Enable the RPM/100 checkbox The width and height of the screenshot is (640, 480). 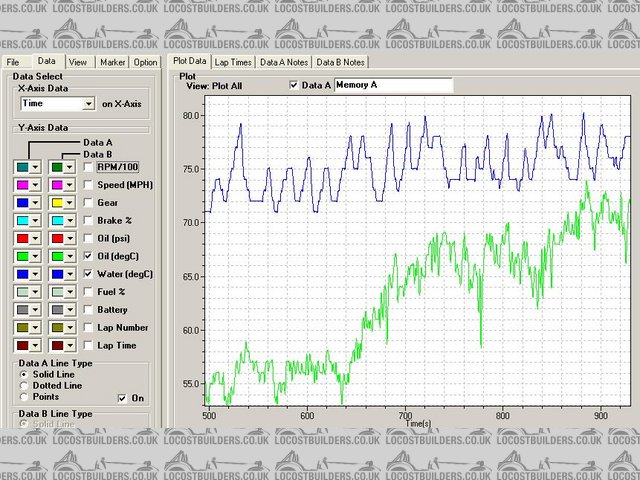tap(89, 167)
